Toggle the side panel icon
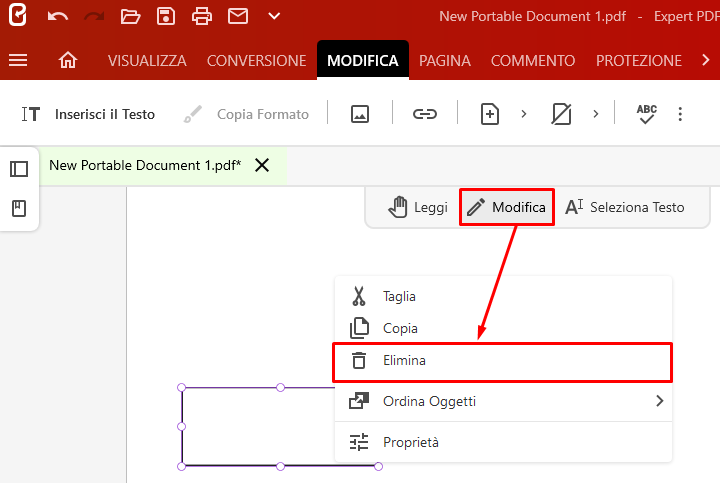This screenshot has width=720, height=483. (19, 169)
